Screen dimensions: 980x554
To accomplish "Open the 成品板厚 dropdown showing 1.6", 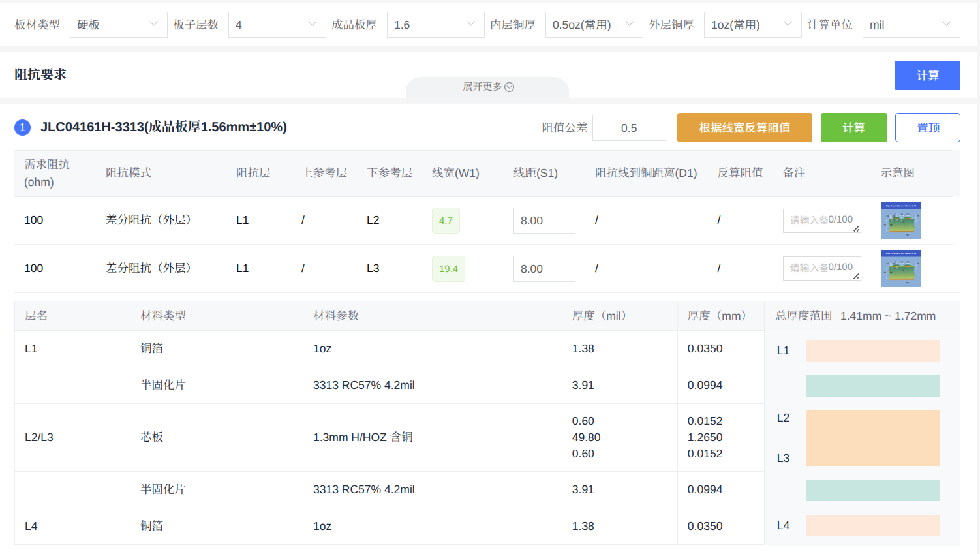I will tap(435, 25).
